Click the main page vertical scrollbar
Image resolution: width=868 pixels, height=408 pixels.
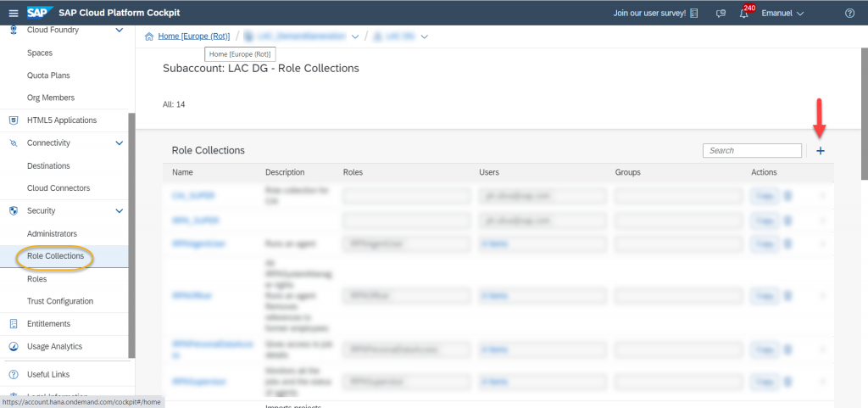(x=864, y=114)
